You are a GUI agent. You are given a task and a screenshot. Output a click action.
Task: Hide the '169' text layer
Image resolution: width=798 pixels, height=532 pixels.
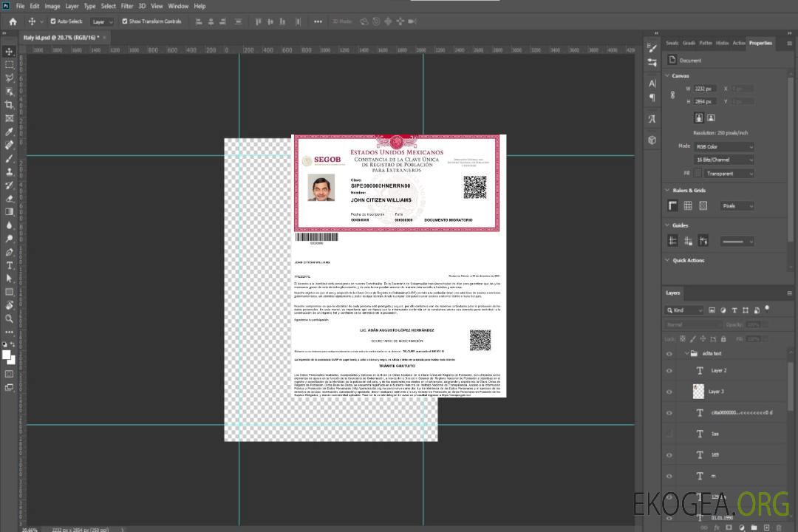(669, 456)
